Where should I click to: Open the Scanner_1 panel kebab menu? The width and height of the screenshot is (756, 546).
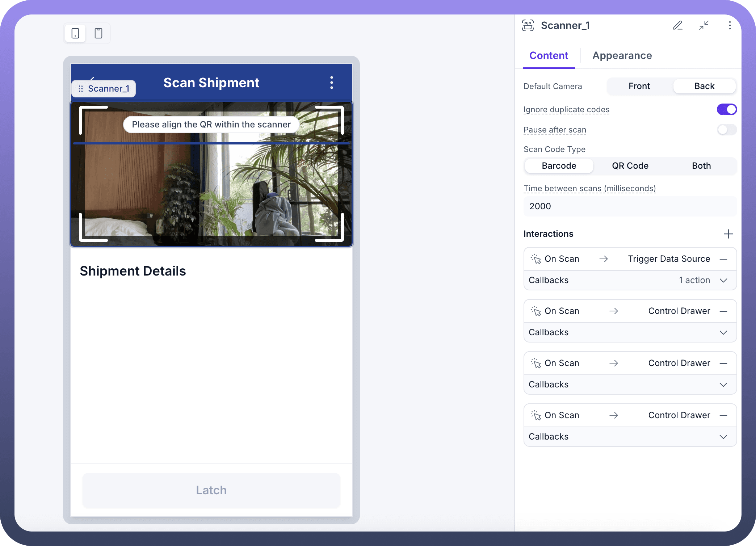[730, 25]
